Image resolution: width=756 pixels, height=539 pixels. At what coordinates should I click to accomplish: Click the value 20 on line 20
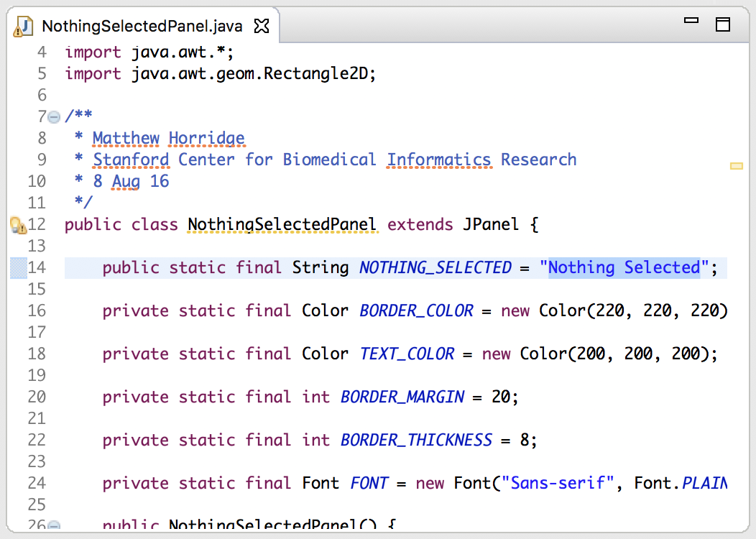500,397
